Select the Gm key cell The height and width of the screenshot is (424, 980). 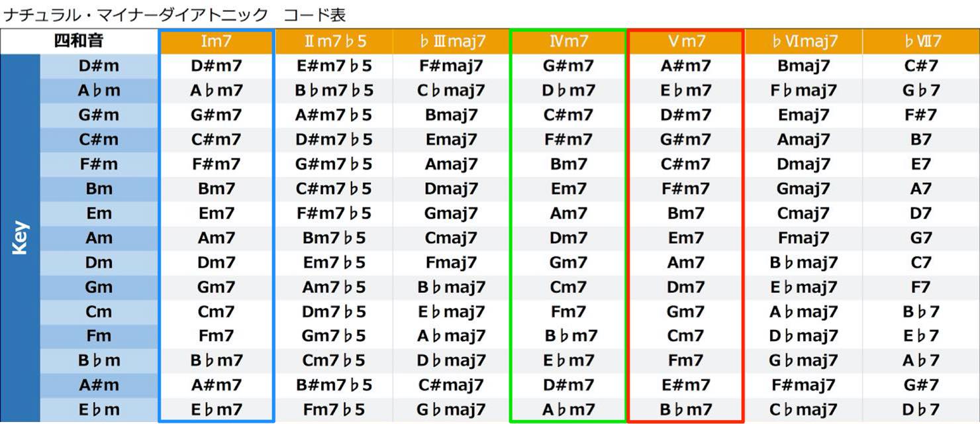click(99, 287)
